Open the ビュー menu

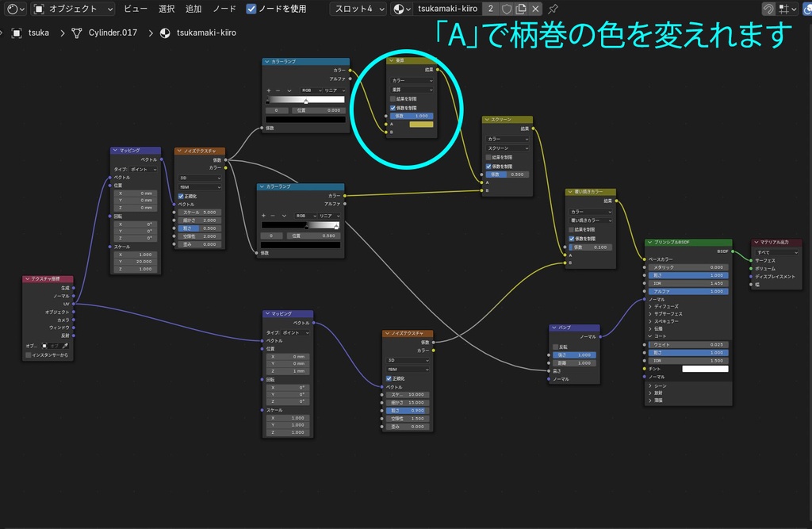(x=135, y=9)
